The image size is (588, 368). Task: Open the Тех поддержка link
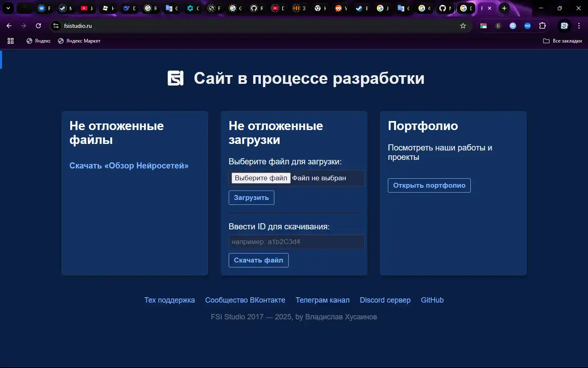[x=169, y=300]
